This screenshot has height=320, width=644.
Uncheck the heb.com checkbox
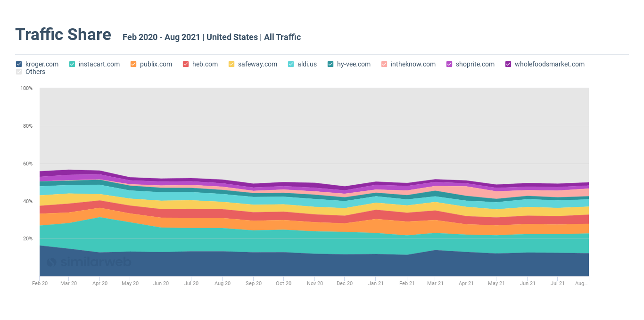point(186,64)
